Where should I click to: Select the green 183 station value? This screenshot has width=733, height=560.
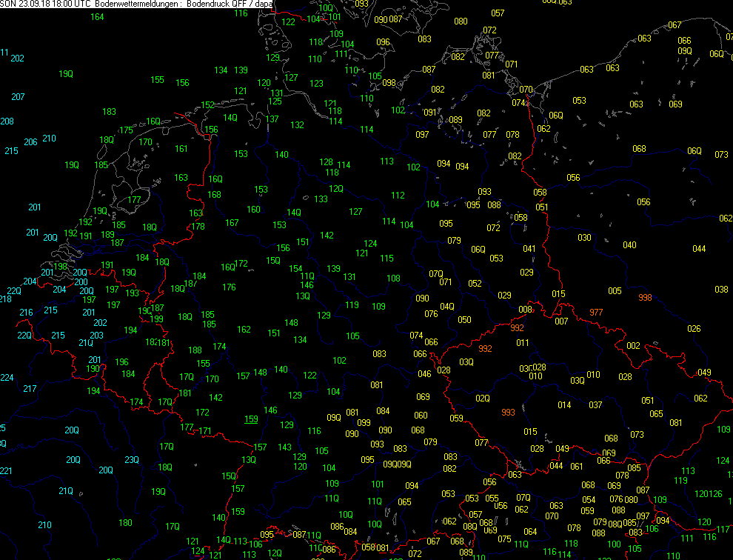110,112
